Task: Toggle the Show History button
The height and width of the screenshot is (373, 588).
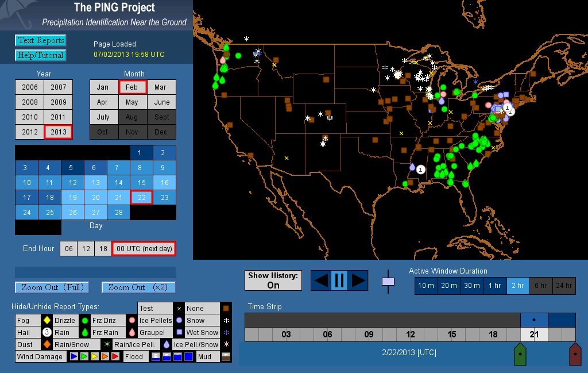Action: [273, 280]
